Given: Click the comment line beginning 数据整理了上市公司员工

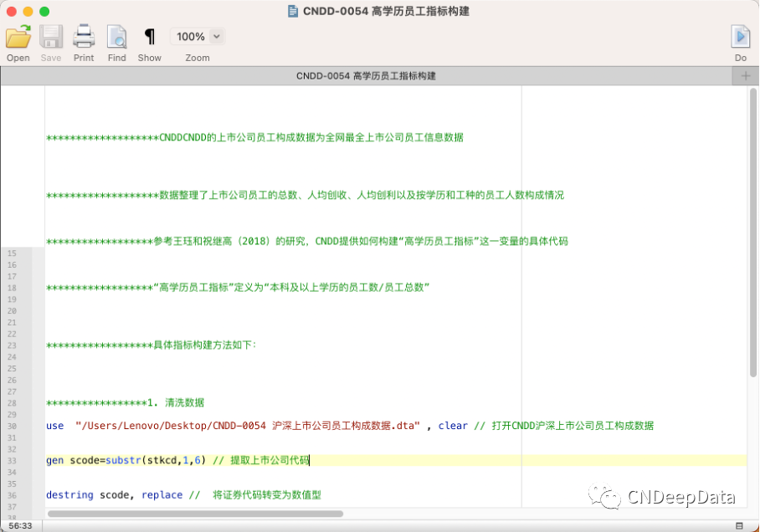Looking at the screenshot, I should click(306, 195).
